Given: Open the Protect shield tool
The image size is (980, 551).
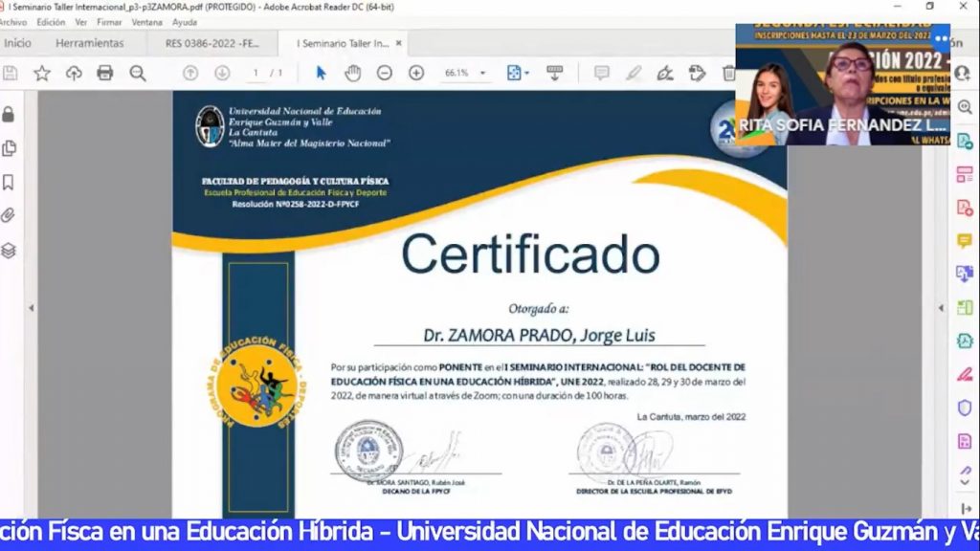Looking at the screenshot, I should [x=965, y=408].
